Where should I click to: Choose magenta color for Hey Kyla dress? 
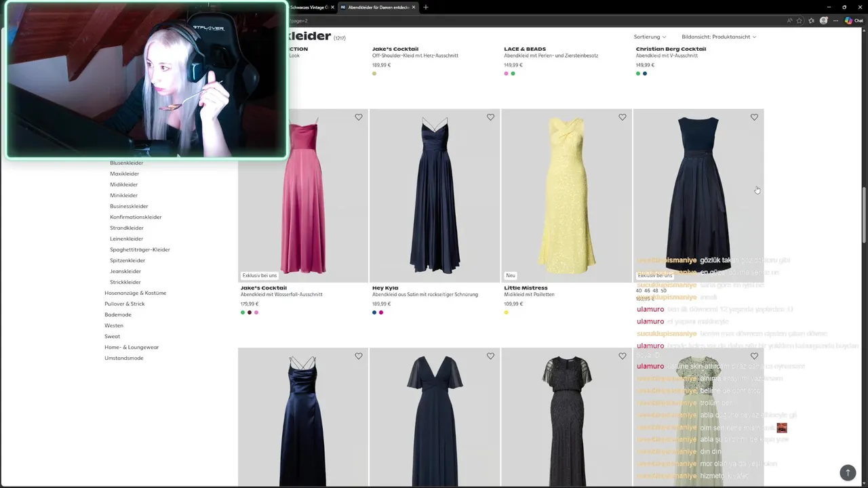point(381,312)
